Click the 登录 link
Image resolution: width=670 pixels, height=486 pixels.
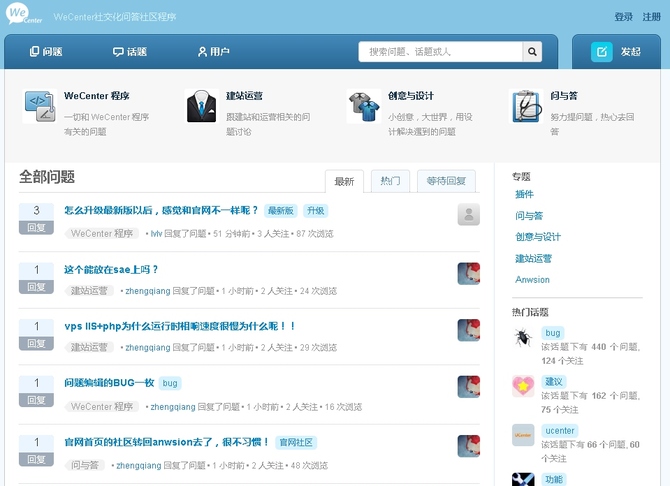pyautogui.click(x=623, y=17)
